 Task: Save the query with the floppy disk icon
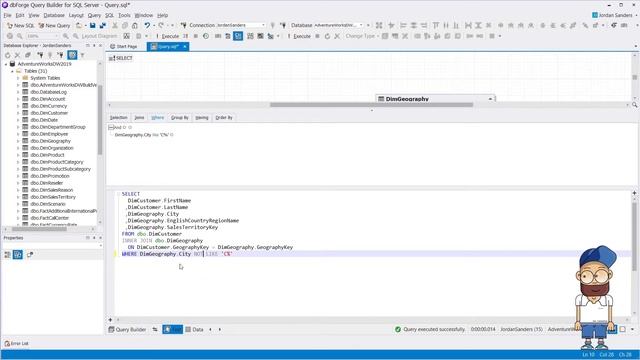pyautogui.click(x=93, y=25)
